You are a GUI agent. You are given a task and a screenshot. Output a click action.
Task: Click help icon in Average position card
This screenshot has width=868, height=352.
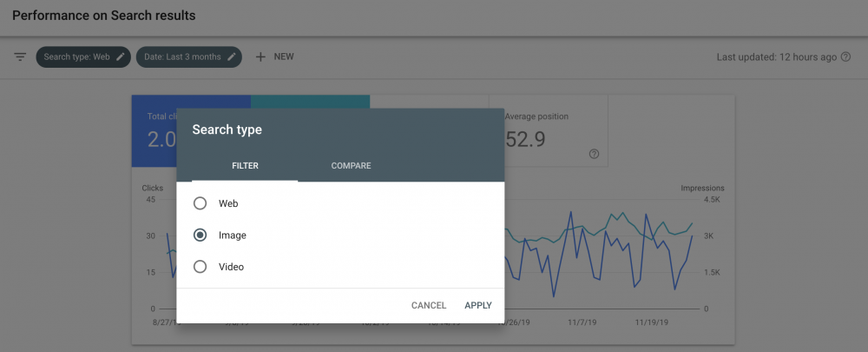[x=594, y=154]
